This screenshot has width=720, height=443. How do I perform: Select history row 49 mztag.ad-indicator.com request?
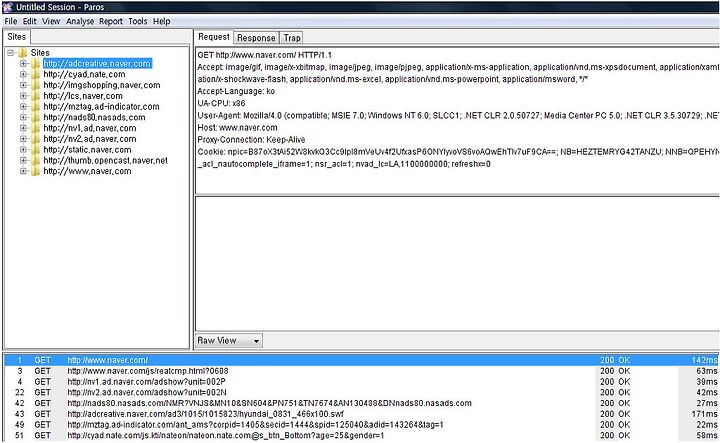point(361,425)
